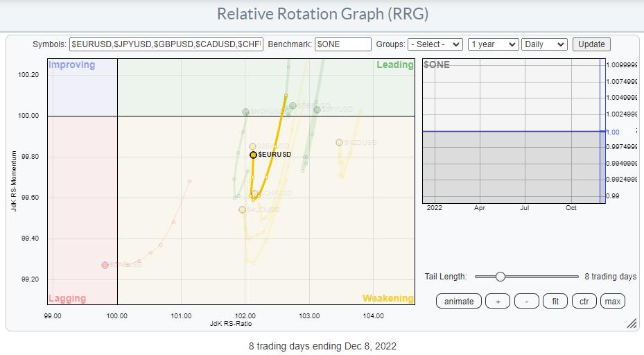Screen dimensions: 644x355
Task: Open the 1 year period dropdown
Action: click(493, 44)
